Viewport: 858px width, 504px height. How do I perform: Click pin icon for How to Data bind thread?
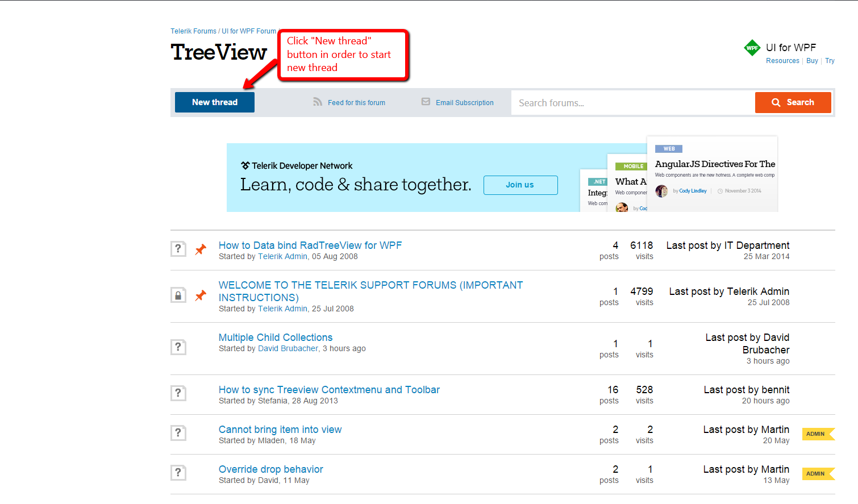[x=201, y=249]
